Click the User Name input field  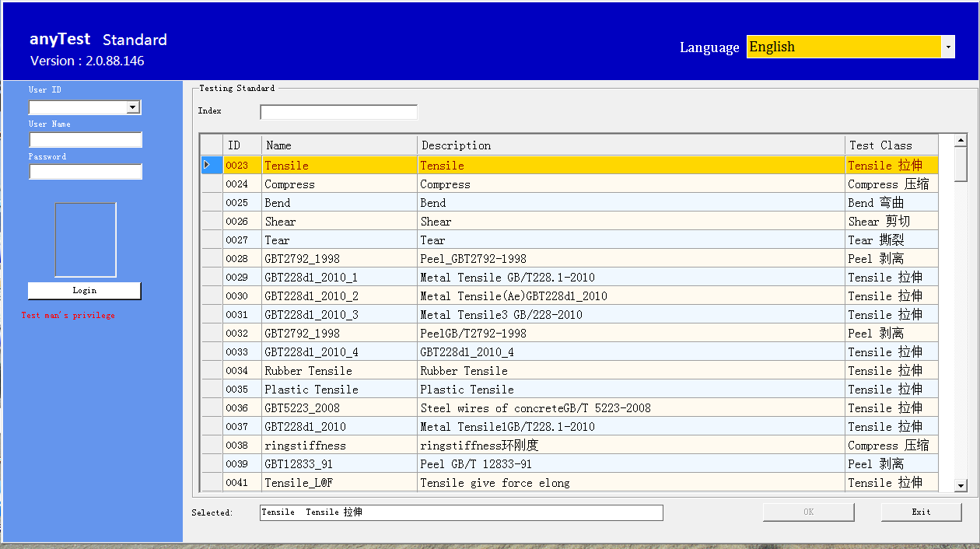click(86, 140)
